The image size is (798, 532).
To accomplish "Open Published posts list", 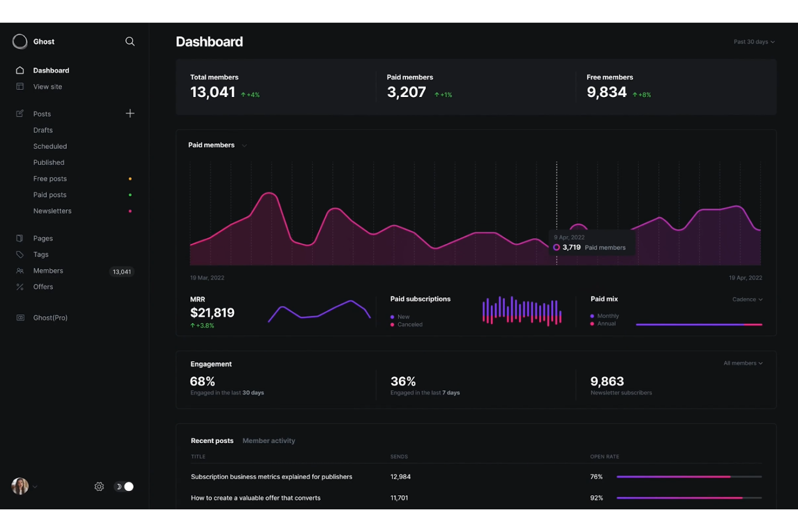I will [x=49, y=162].
